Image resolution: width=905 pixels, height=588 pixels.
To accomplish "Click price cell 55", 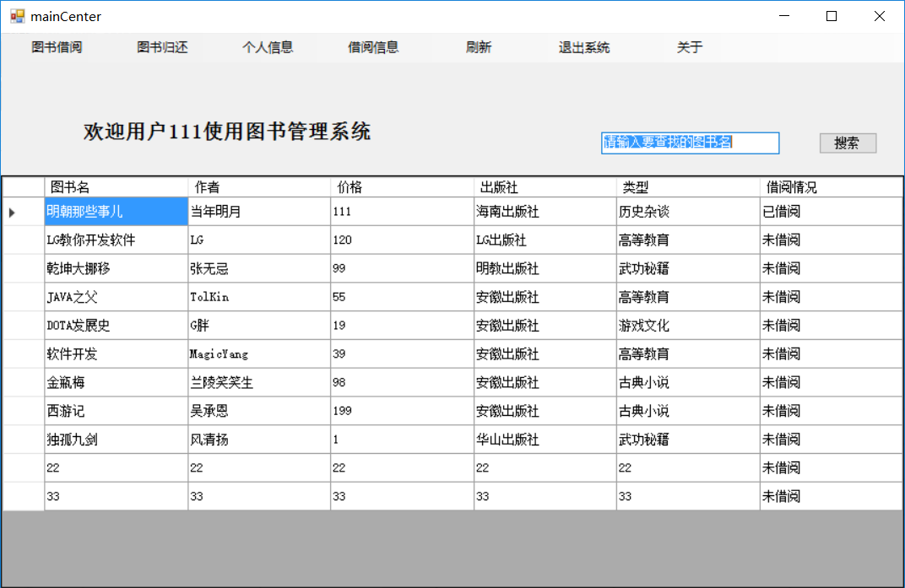I will click(403, 297).
